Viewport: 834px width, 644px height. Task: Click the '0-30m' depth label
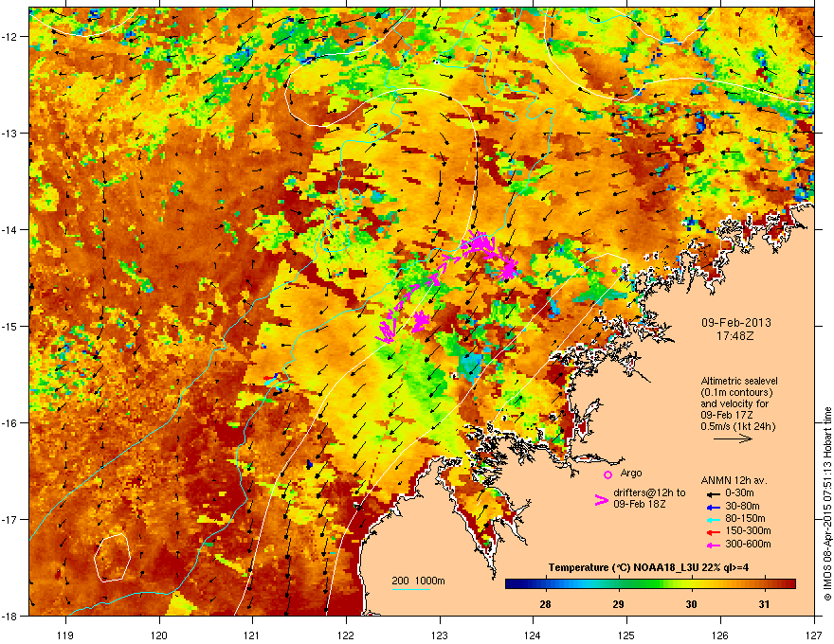coord(739,493)
